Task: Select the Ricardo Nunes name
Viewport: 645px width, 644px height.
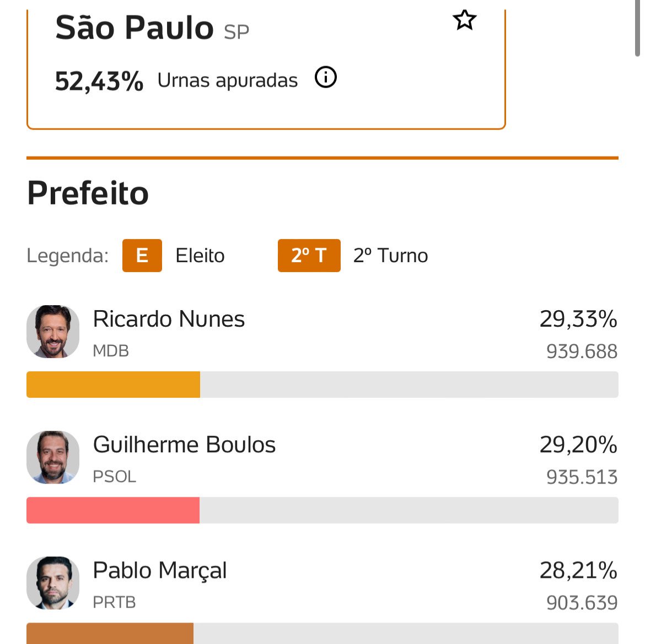Action: click(x=169, y=319)
